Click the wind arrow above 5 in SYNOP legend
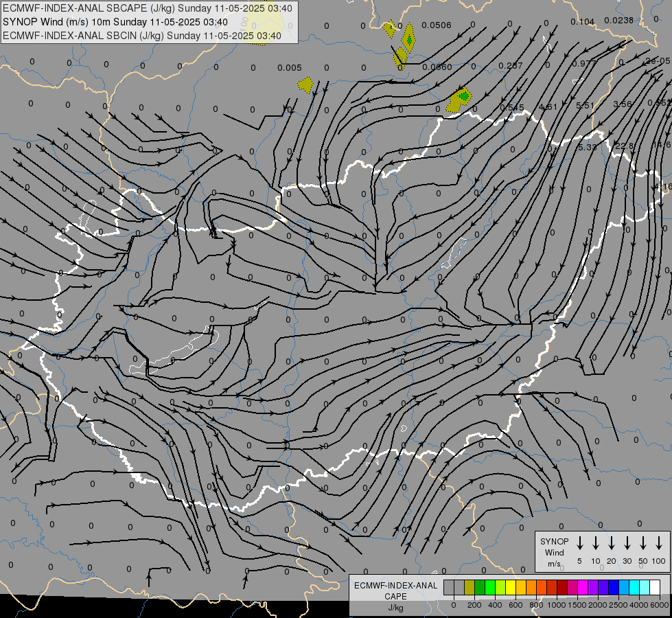Viewport: 672px width, 618px height. pos(580,543)
